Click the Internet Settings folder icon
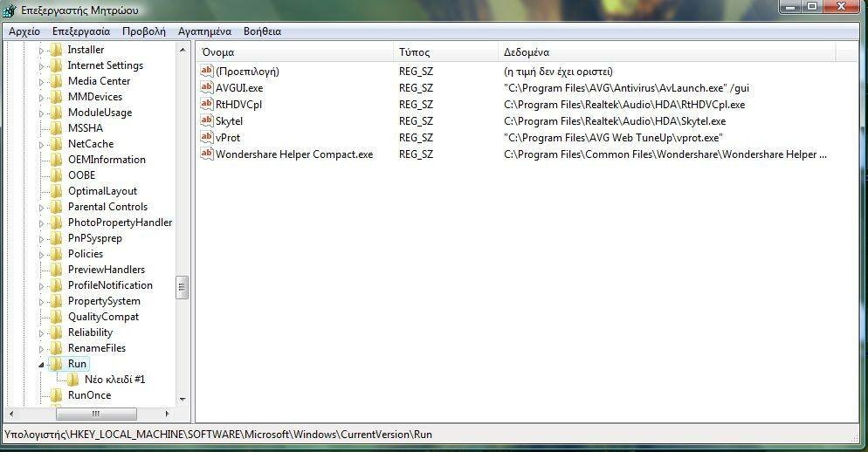This screenshot has width=868, height=452. click(56, 65)
